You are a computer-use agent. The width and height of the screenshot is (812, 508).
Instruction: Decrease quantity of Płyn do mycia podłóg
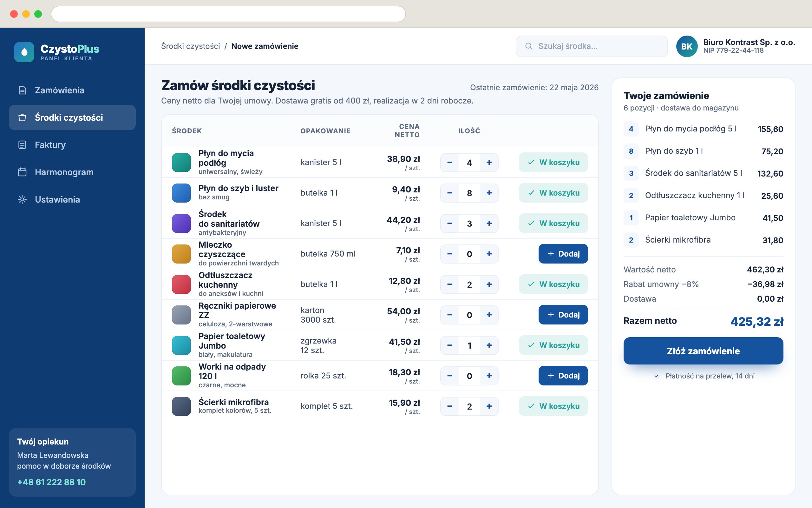450,163
